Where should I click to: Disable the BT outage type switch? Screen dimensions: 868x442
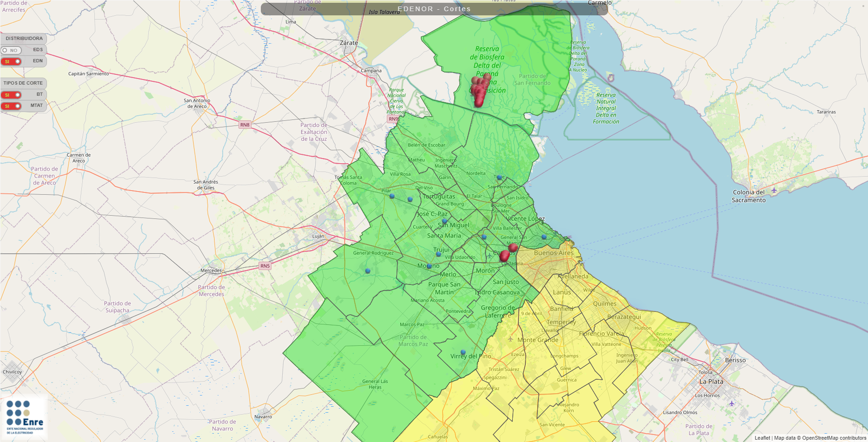(x=11, y=95)
